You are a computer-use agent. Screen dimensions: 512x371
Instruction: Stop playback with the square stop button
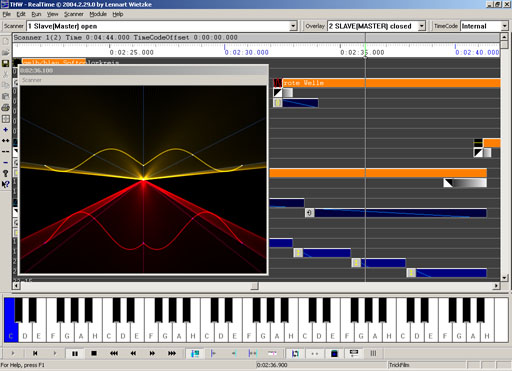[x=94, y=353]
